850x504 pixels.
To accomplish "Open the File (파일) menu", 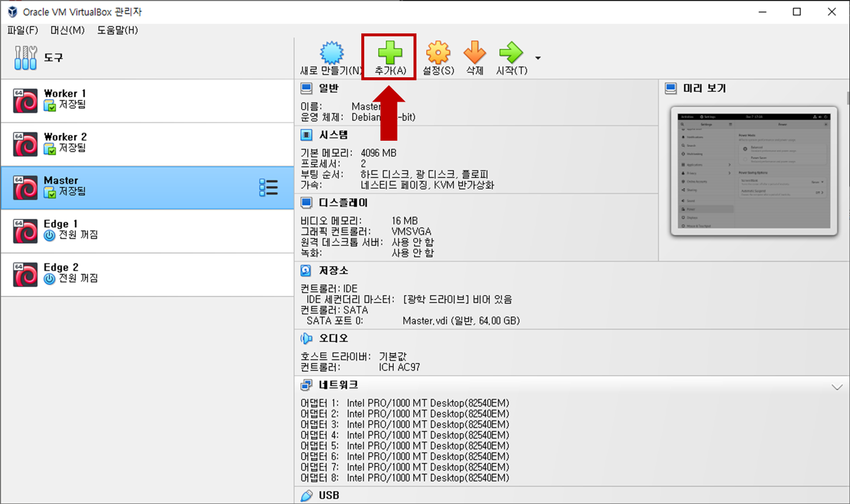I will (x=23, y=30).
